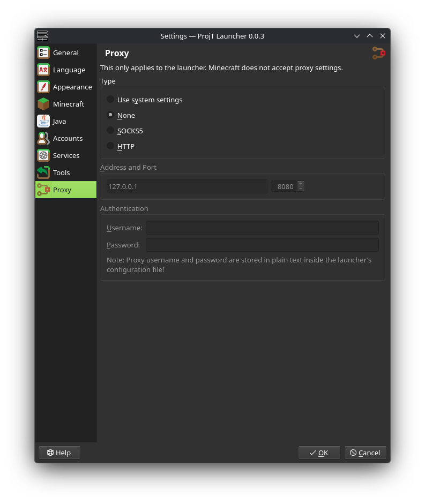The image size is (425, 504).
Task: Click the launcher app icon in title bar
Action: pos(42,36)
